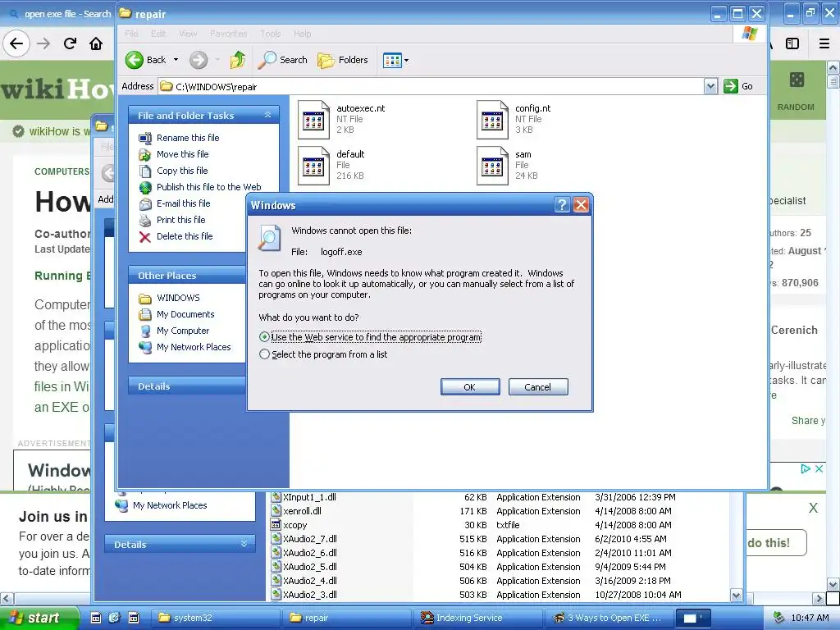The height and width of the screenshot is (630, 840).
Task: Close the wikiHow advertisement X icon
Action: pyautogui.click(x=819, y=468)
